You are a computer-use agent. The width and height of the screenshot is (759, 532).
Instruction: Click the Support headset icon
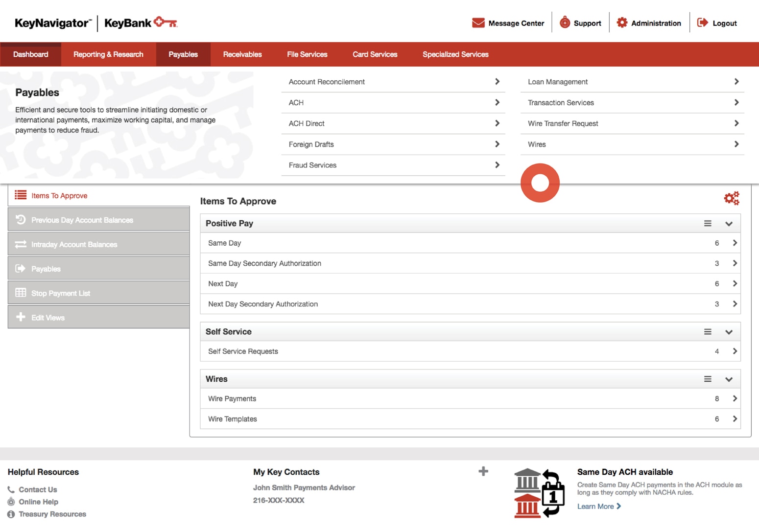565,23
